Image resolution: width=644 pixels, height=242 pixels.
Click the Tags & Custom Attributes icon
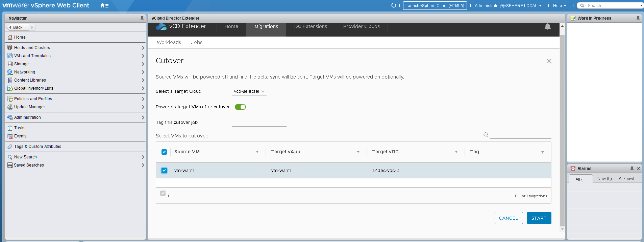point(10,147)
